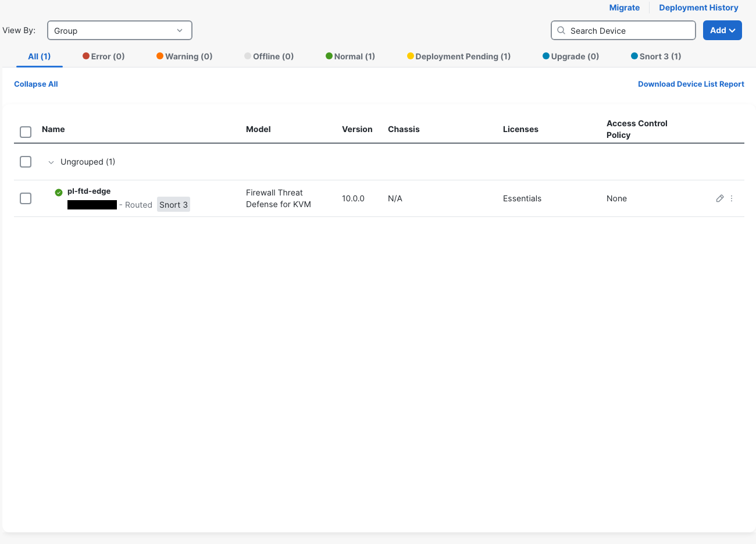Click the None access policy cell

[616, 198]
